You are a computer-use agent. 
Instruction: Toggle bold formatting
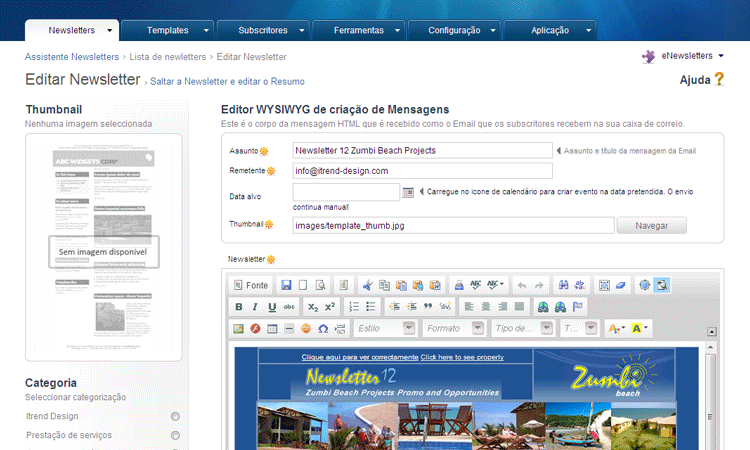(x=239, y=307)
